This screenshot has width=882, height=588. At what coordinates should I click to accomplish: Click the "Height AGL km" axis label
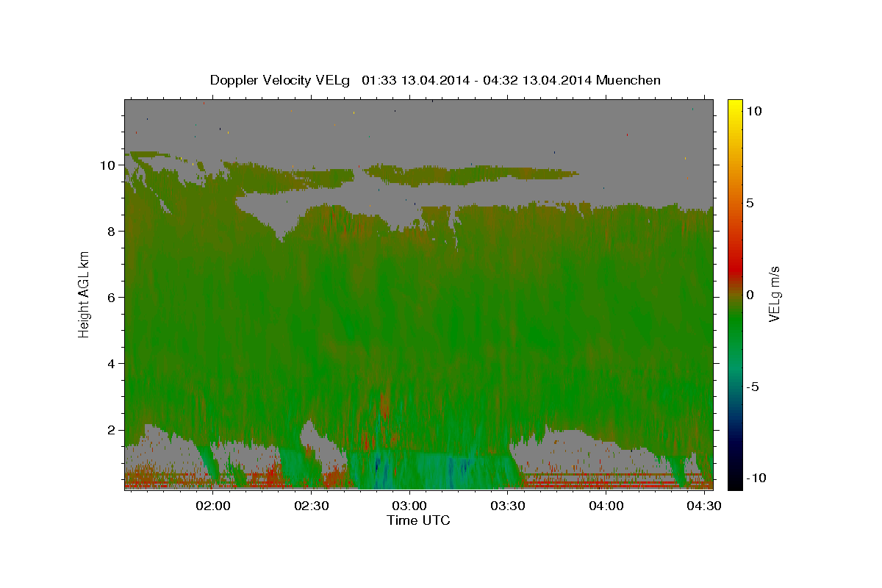point(84,294)
